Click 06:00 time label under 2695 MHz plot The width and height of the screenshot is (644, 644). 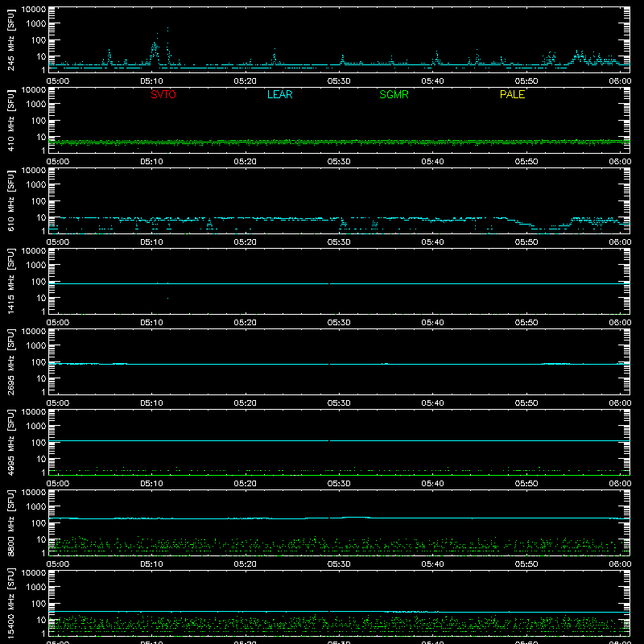(x=620, y=403)
